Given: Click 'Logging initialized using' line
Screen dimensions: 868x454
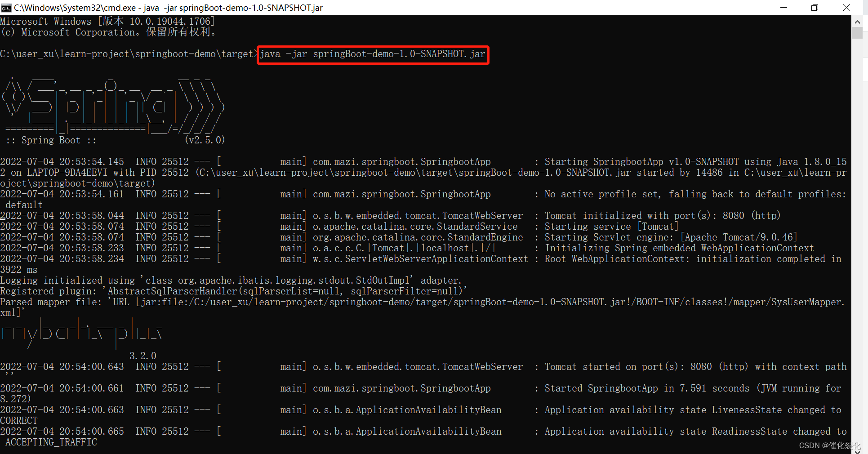Looking at the screenshot, I should (231, 280).
